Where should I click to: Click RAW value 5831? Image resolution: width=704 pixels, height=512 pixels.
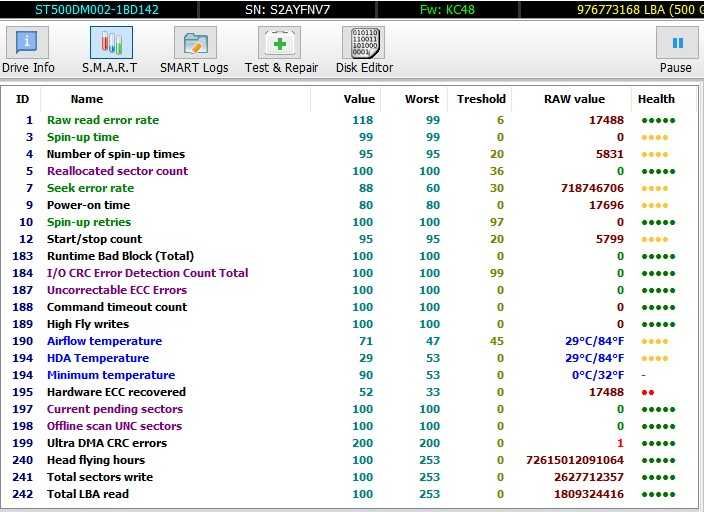pyautogui.click(x=610, y=154)
